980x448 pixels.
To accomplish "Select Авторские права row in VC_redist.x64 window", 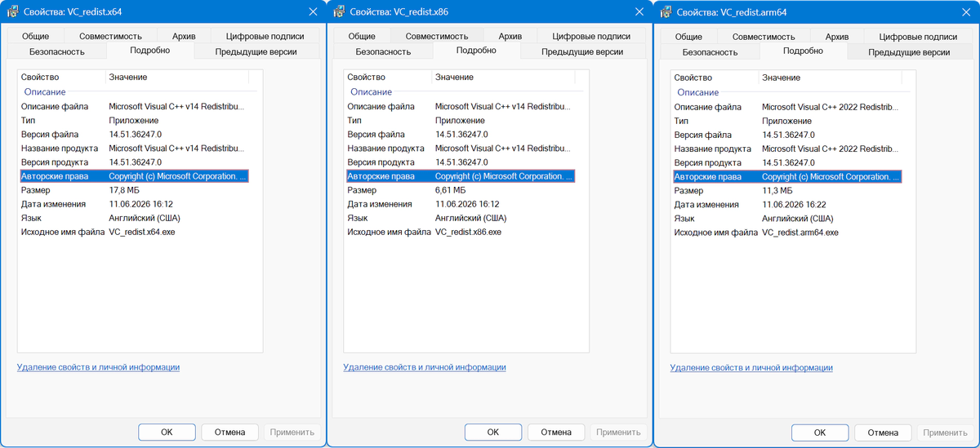I will (x=133, y=176).
